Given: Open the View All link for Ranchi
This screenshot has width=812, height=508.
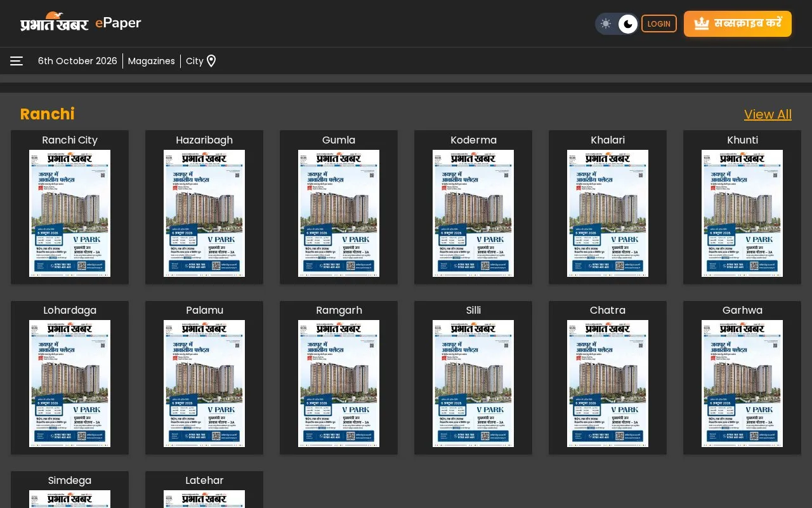Looking at the screenshot, I should click(768, 114).
